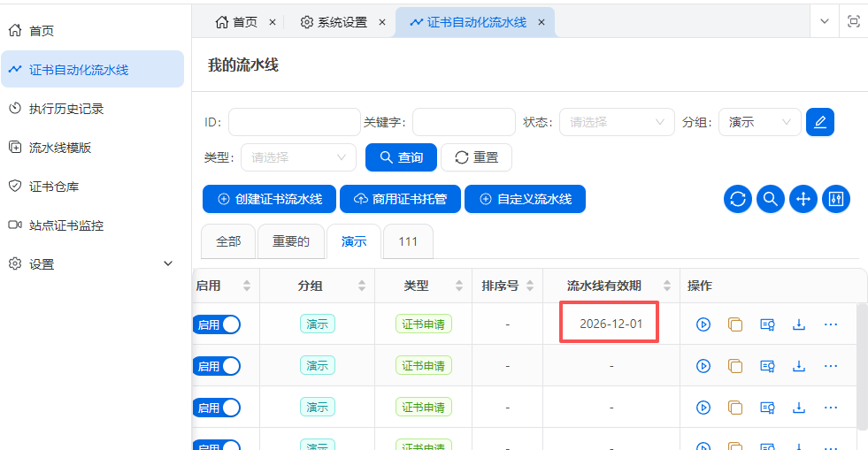The width and height of the screenshot is (868, 450).
Task: Click the run icon in first row
Action: 703,324
